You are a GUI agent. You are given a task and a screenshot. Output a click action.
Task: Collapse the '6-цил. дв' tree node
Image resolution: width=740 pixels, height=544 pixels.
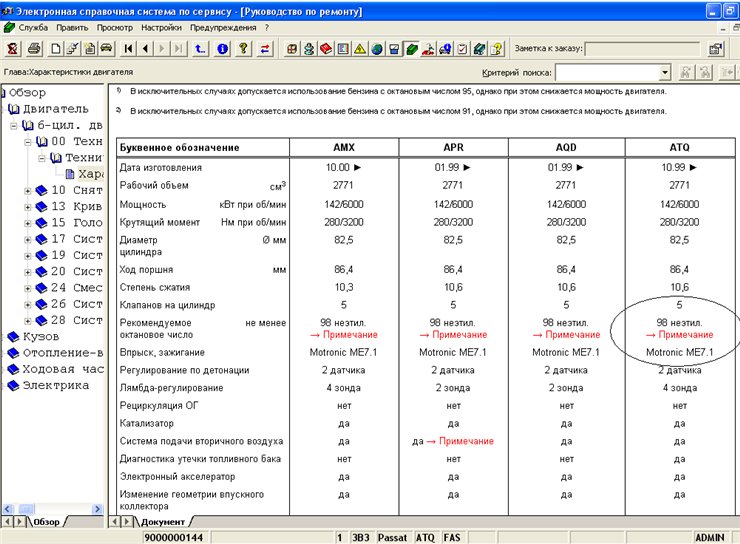pyautogui.click(x=14, y=126)
